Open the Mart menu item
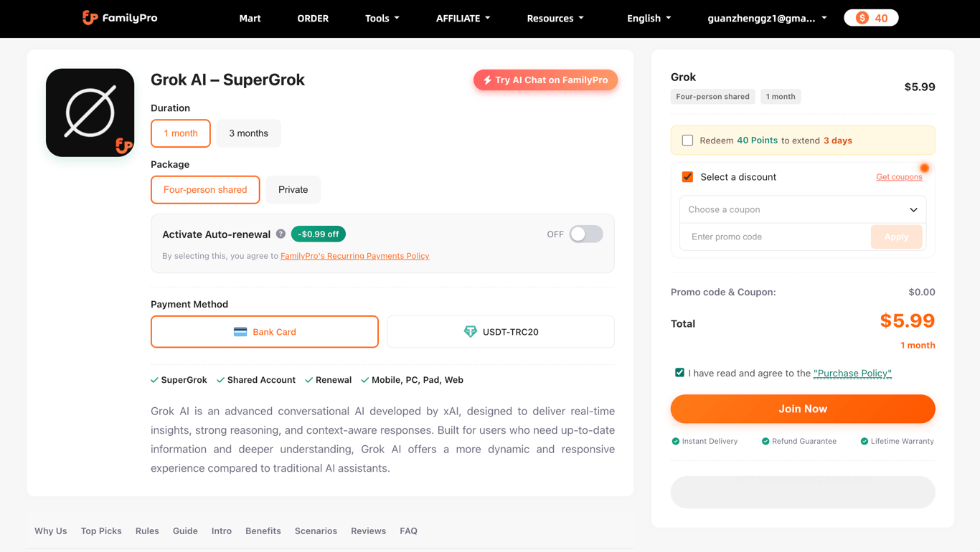This screenshot has width=980, height=552. (250, 19)
